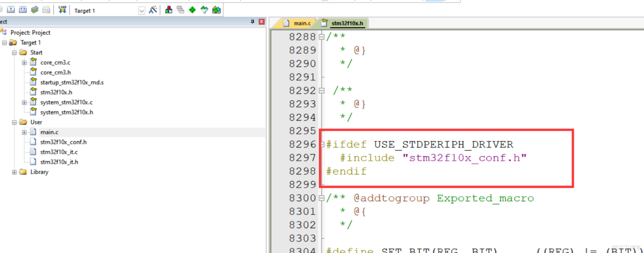Select stm32f10x_it.c in the project tree

(x=59, y=152)
